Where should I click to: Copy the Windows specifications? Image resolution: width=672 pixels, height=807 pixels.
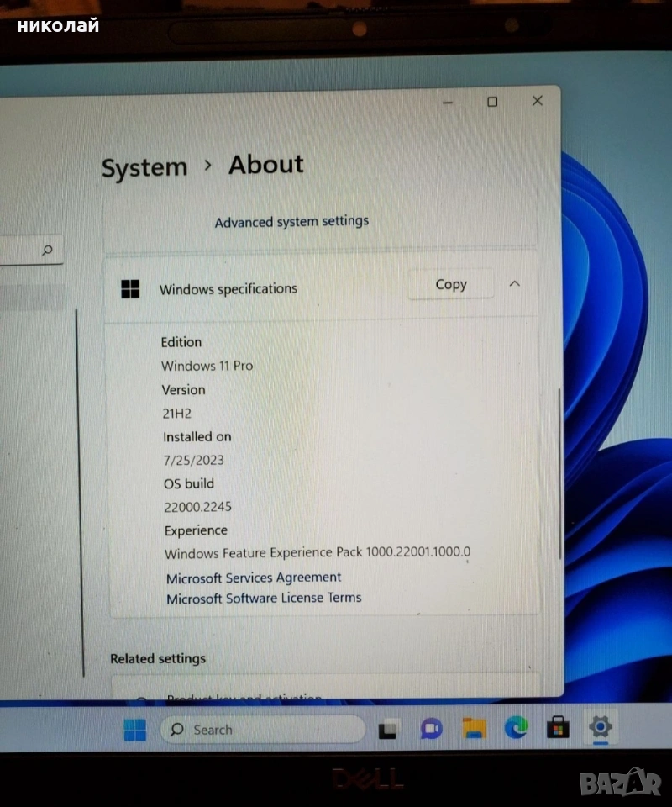click(450, 284)
